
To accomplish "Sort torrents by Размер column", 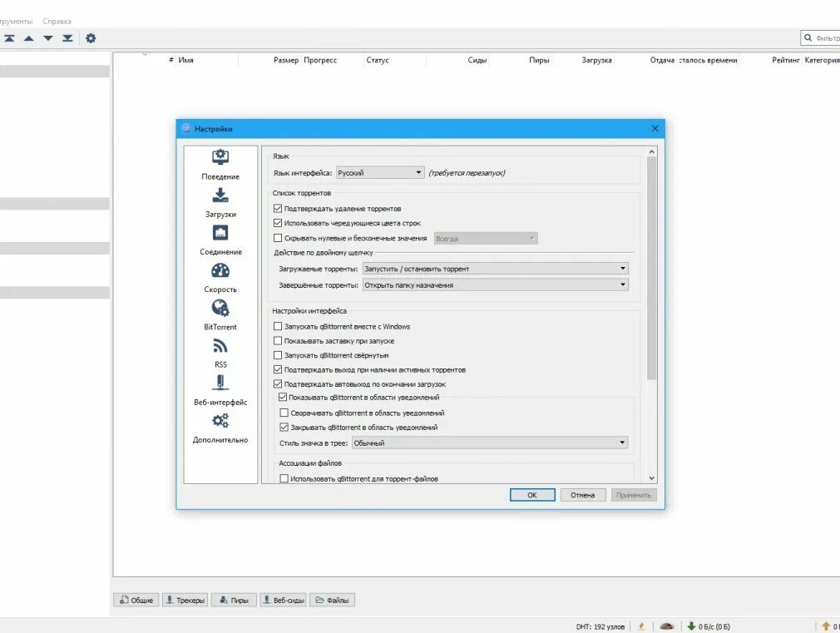I will pos(270,60).
